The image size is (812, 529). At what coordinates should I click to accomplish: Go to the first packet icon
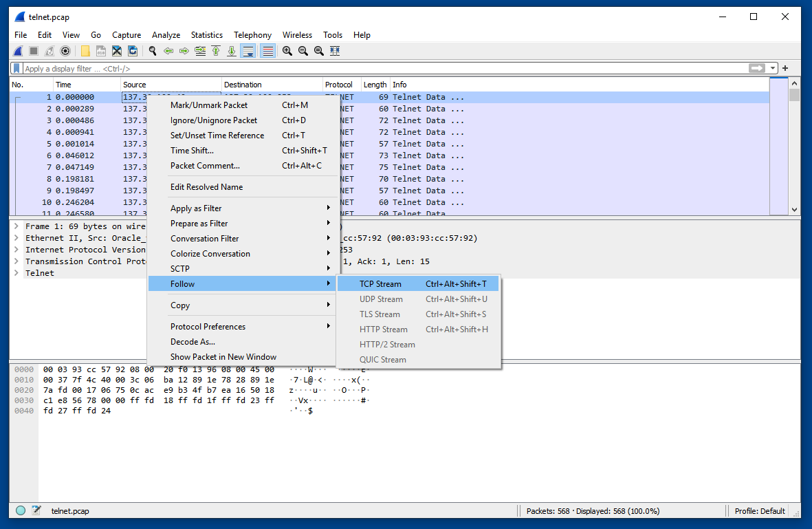(x=216, y=51)
